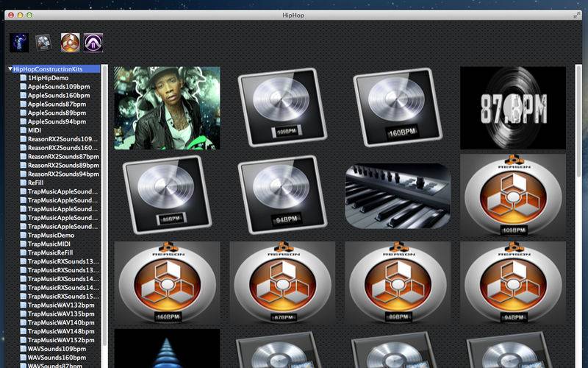Click the purple Pro Tools 11 toolbar icon

[93, 43]
